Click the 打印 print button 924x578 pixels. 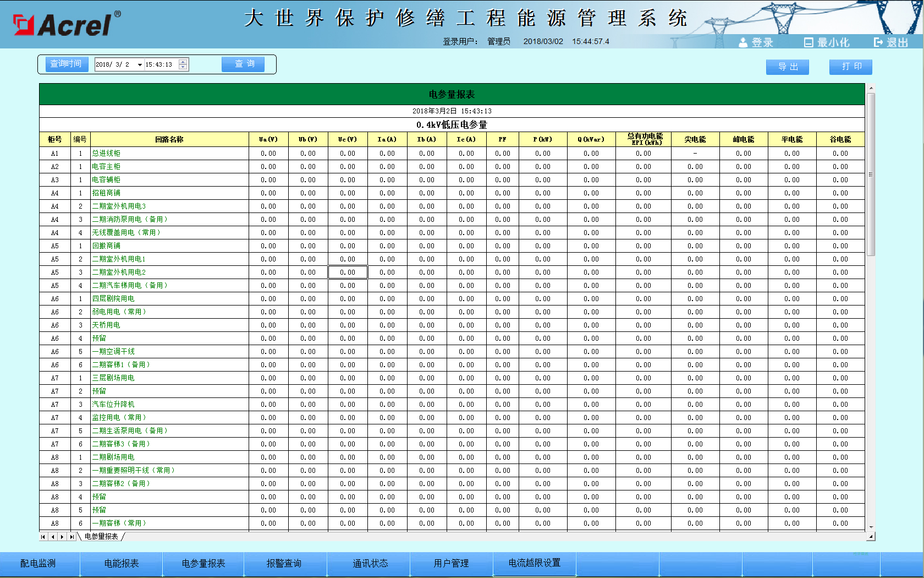click(851, 67)
